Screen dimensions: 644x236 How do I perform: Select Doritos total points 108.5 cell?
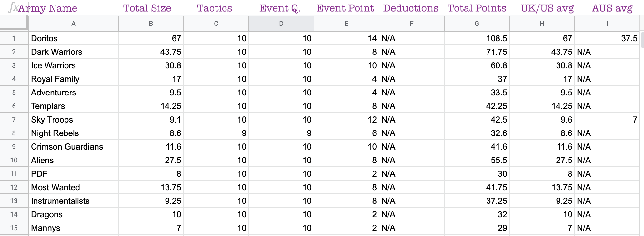pyautogui.click(x=477, y=38)
